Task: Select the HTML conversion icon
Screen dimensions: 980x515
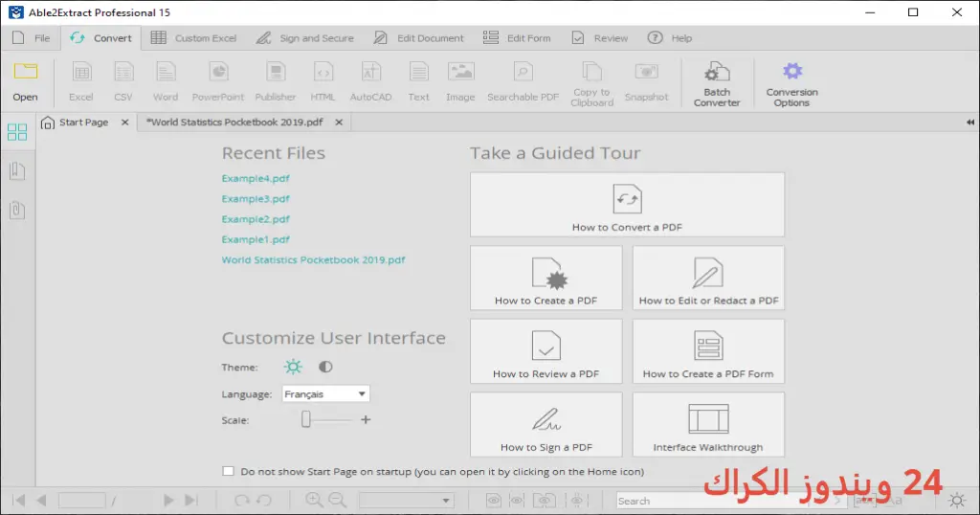Action: [323, 72]
